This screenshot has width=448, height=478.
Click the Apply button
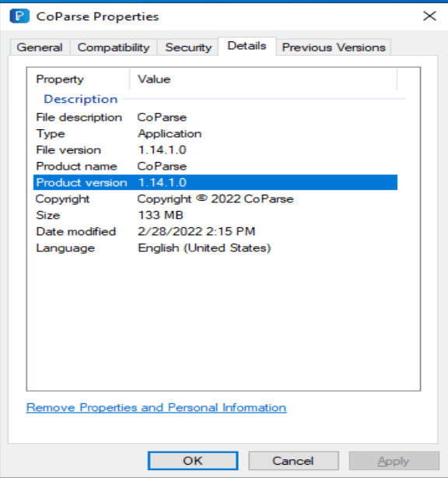pyautogui.click(x=394, y=461)
